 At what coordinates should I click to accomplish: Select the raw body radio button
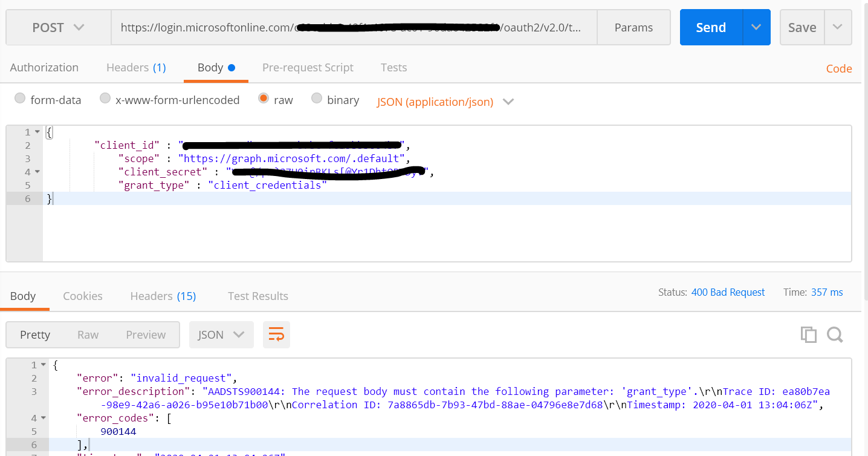[x=264, y=98]
